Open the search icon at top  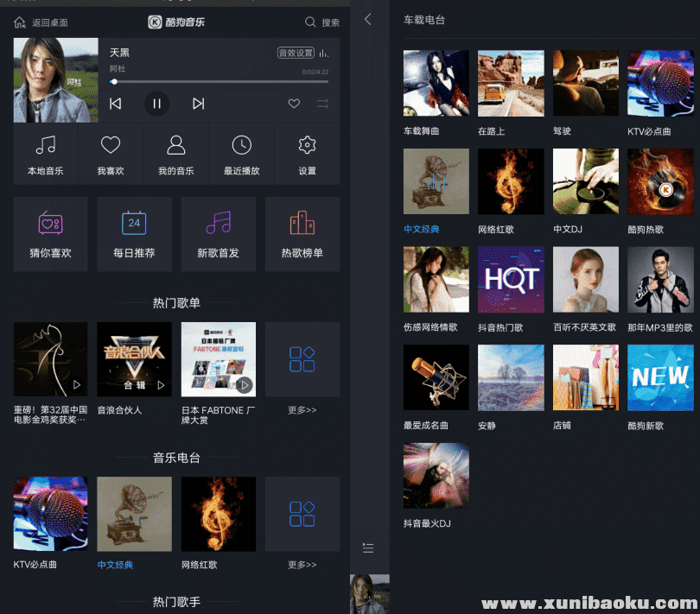click(311, 22)
